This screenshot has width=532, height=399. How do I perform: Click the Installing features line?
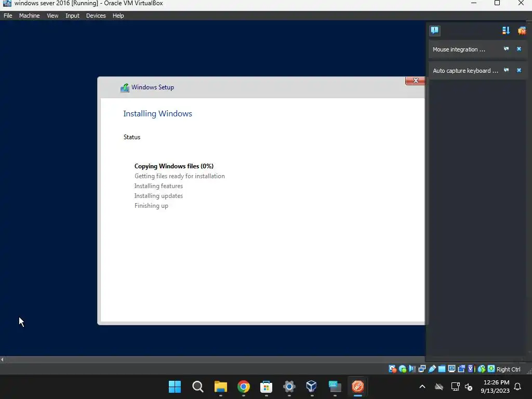tap(158, 186)
